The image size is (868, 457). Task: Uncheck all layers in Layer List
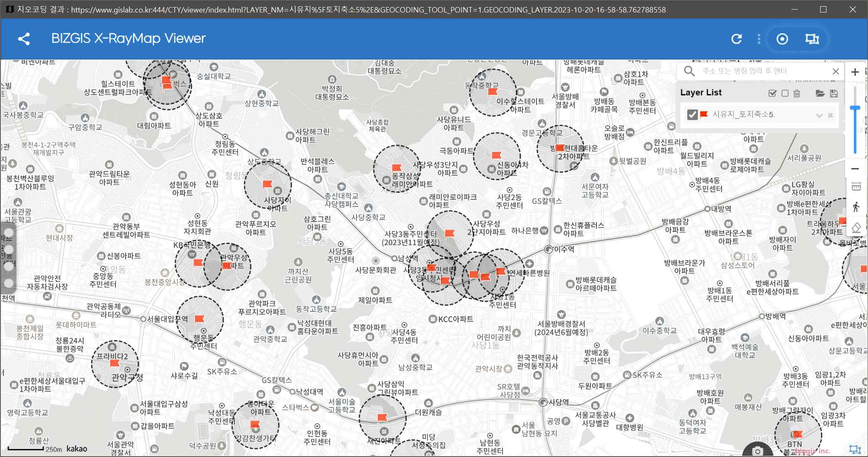click(x=785, y=93)
